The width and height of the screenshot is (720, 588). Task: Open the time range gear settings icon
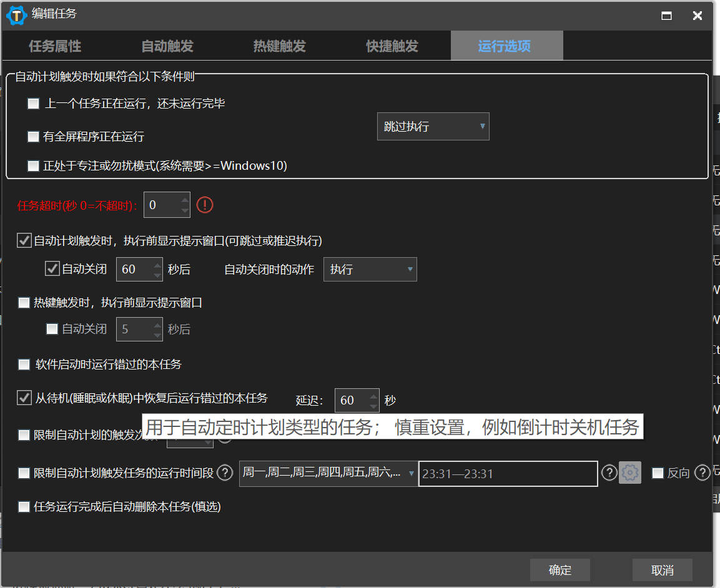pyautogui.click(x=630, y=473)
